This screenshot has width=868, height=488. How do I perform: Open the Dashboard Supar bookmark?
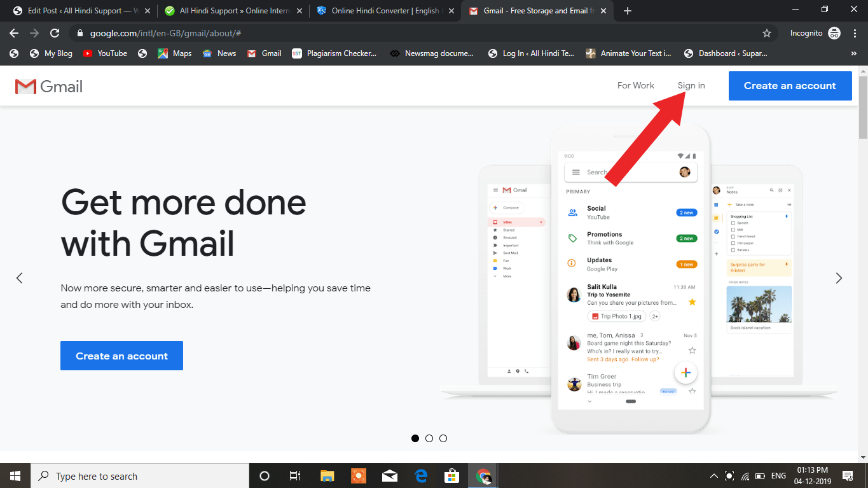click(726, 53)
